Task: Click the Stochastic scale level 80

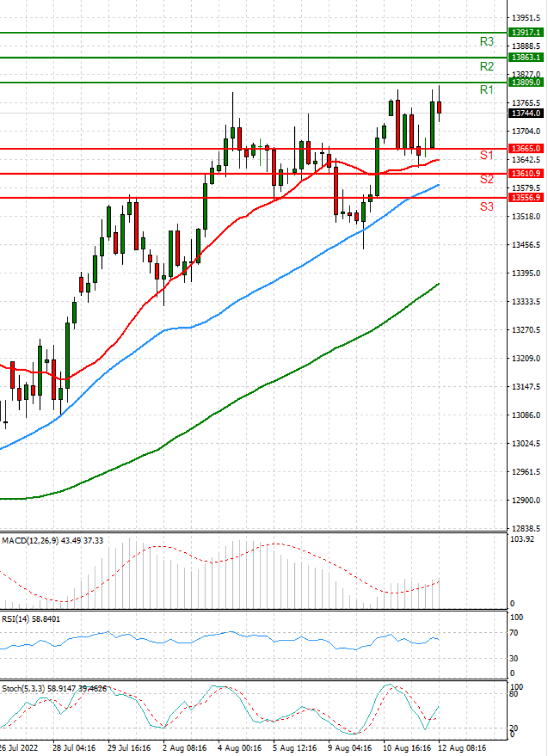Action: pos(513,694)
